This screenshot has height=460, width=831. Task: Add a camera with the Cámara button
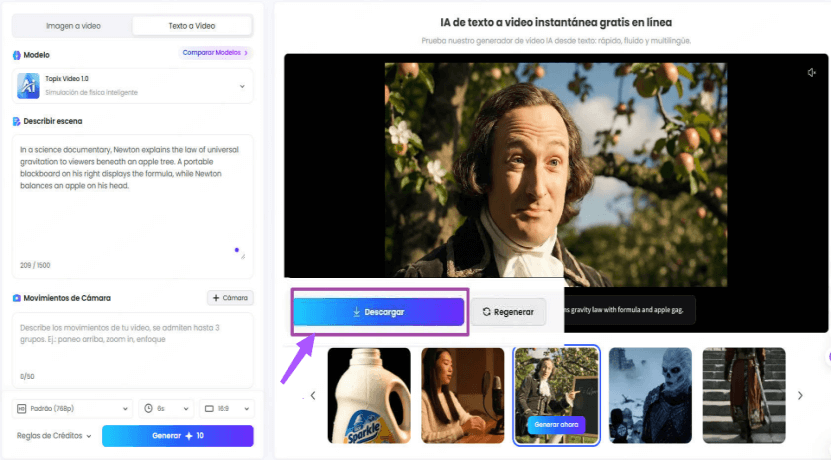pos(230,298)
